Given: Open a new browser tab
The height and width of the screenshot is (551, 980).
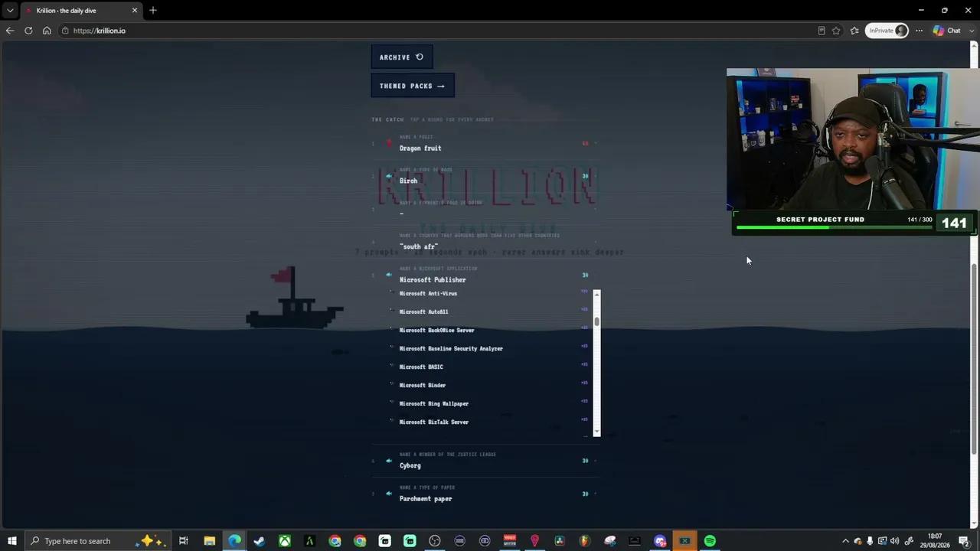Looking at the screenshot, I should point(153,11).
